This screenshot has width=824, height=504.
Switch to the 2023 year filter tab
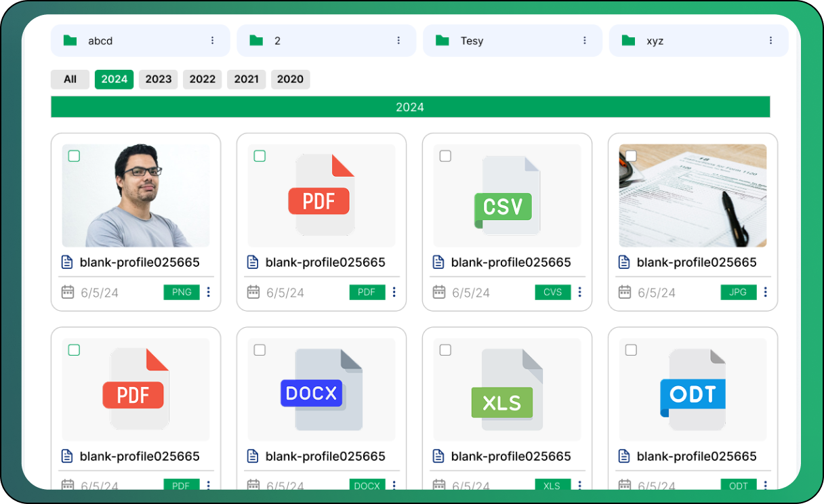pos(159,79)
